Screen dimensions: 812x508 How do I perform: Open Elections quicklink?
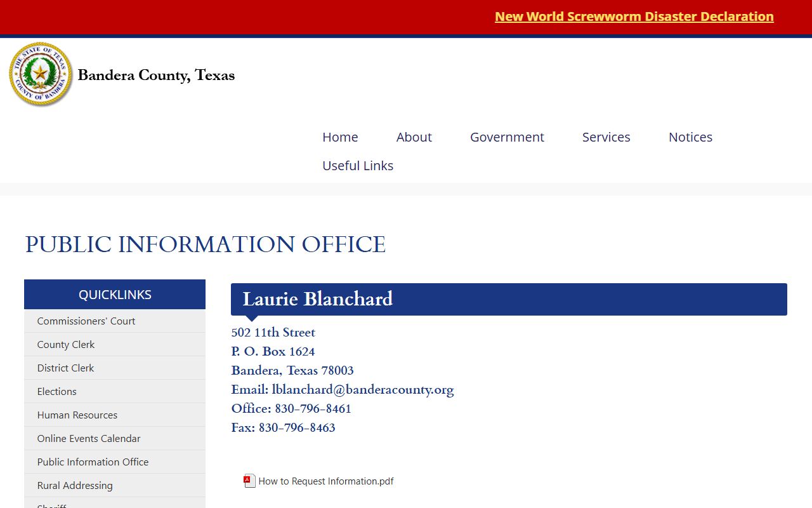click(115, 391)
